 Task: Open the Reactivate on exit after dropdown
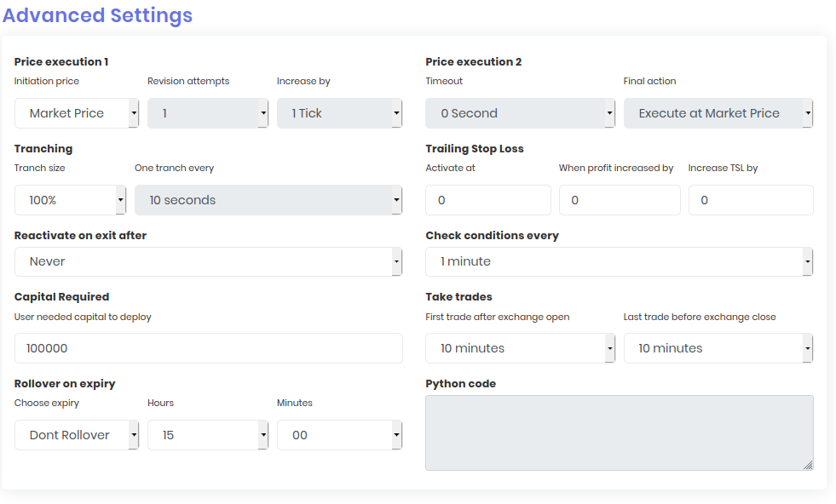pos(208,261)
